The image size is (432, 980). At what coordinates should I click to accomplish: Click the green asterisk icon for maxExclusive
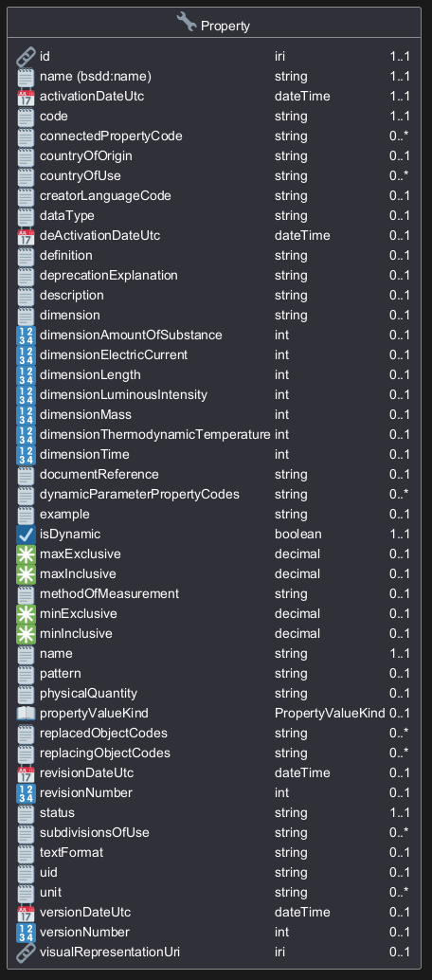click(26, 554)
